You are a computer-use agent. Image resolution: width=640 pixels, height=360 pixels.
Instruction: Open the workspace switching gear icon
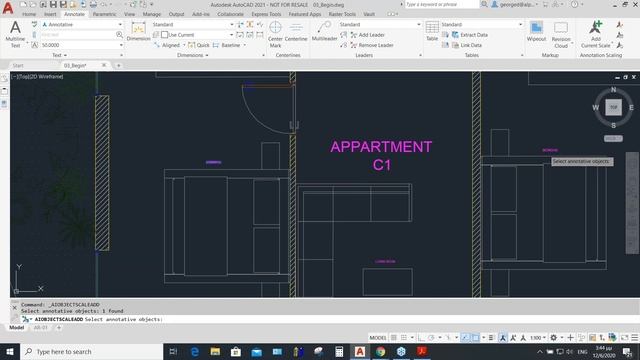click(x=553, y=338)
